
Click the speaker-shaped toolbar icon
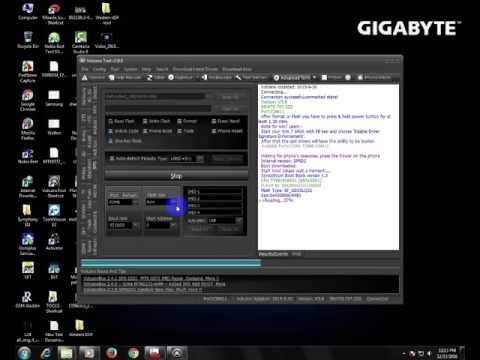pos(204,77)
